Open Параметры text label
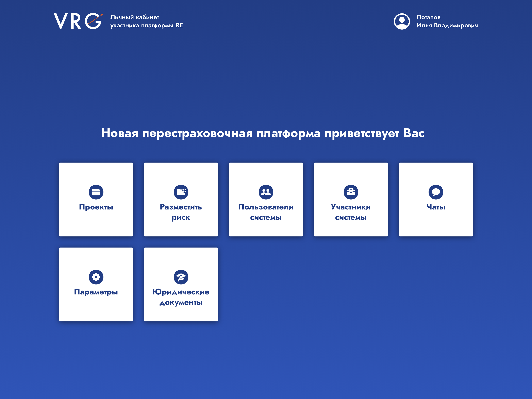This screenshot has height=399, width=532. pos(96,292)
